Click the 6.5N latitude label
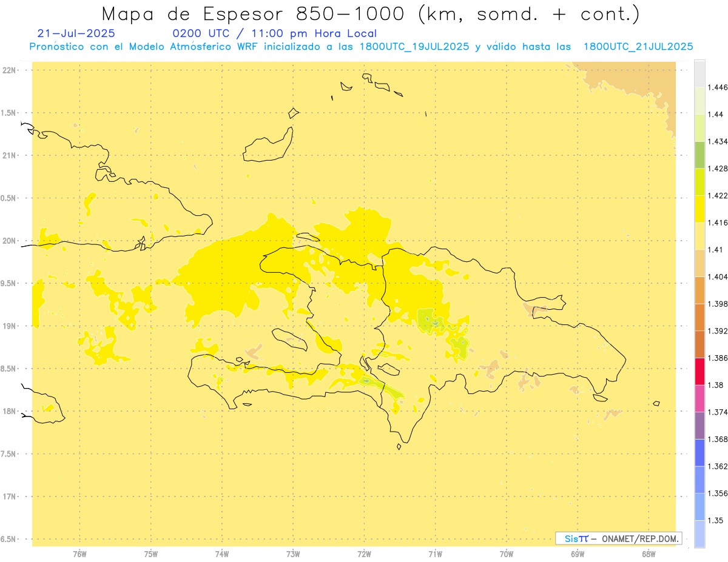728x562 pixels. point(8,539)
